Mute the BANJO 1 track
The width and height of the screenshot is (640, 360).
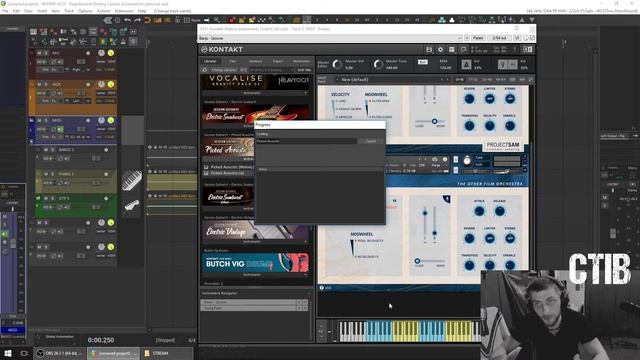(x=46, y=150)
